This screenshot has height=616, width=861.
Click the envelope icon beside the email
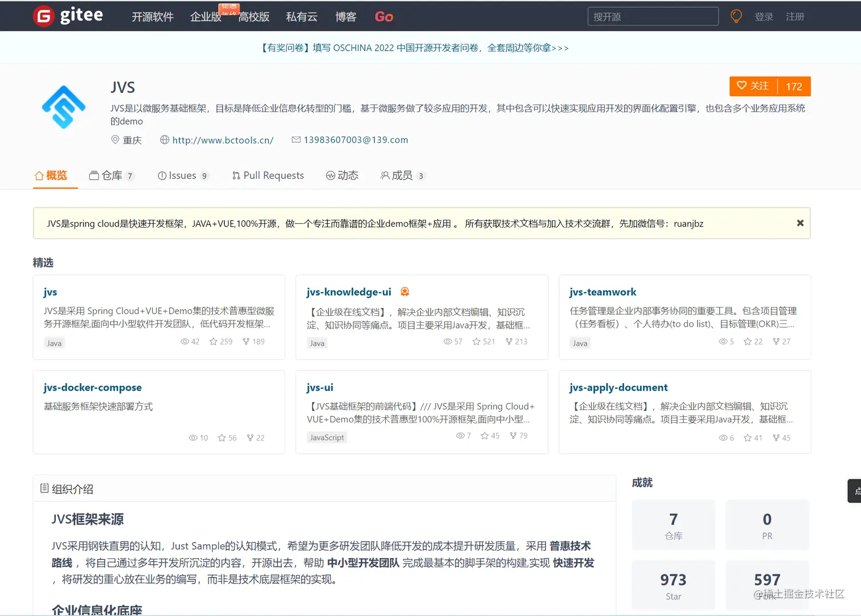(x=296, y=139)
